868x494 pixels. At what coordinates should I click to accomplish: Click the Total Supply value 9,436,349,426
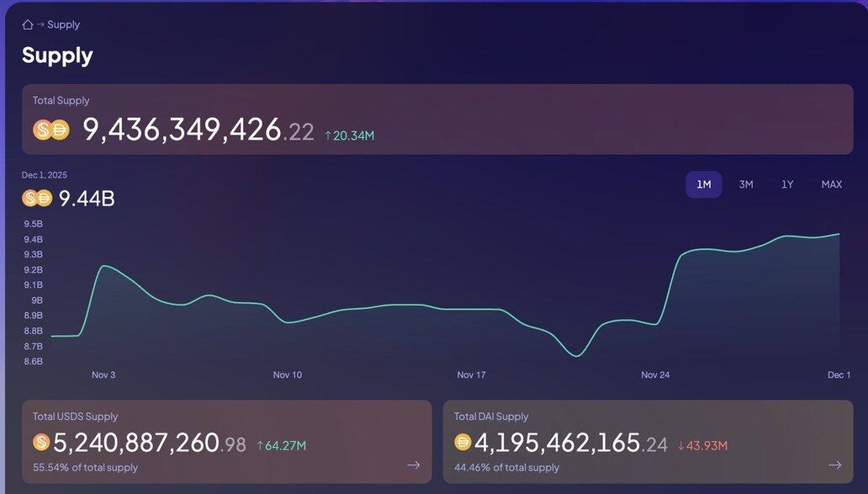click(x=182, y=130)
